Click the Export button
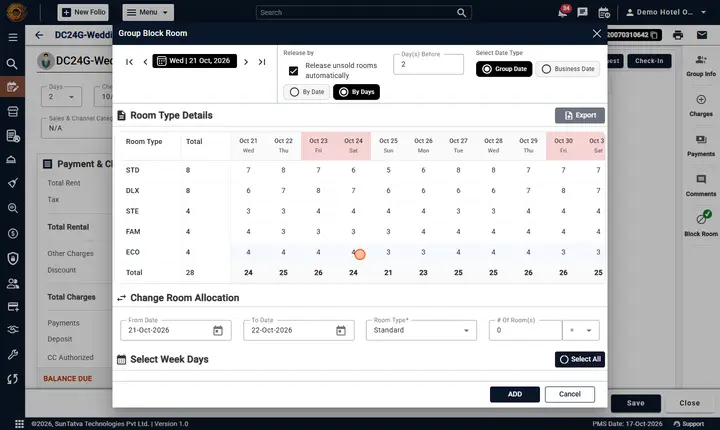 point(579,115)
